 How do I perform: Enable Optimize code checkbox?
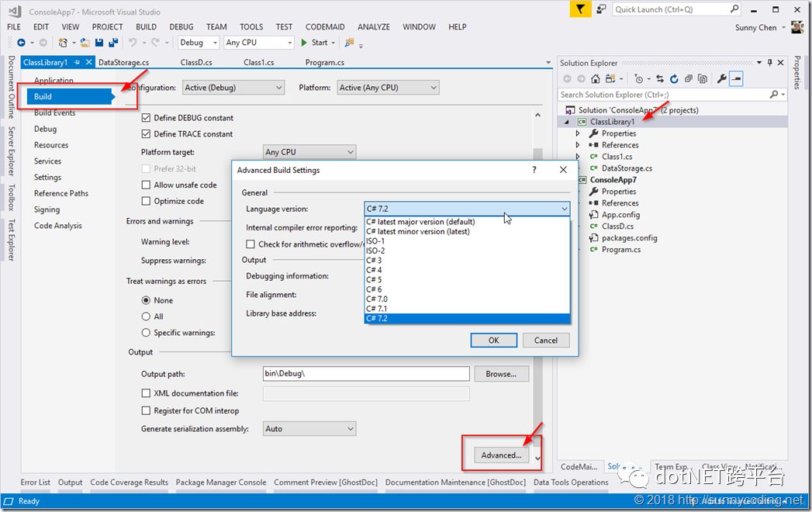pos(146,201)
